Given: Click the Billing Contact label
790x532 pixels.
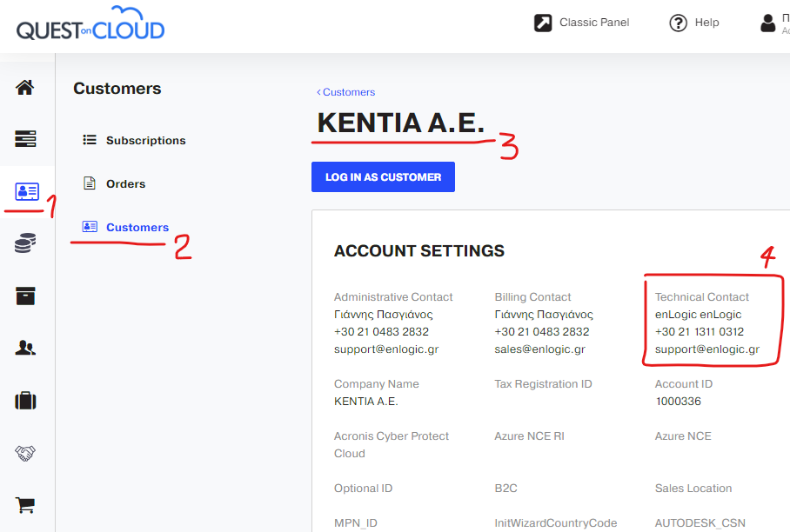Looking at the screenshot, I should point(532,297).
